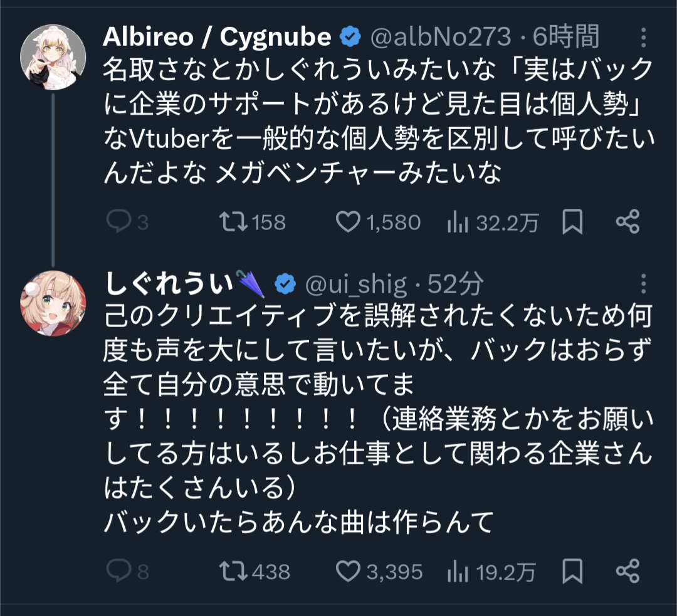Reply to the Albireo / Cygnube tweet
This screenshot has height=616, width=677.
(x=118, y=222)
